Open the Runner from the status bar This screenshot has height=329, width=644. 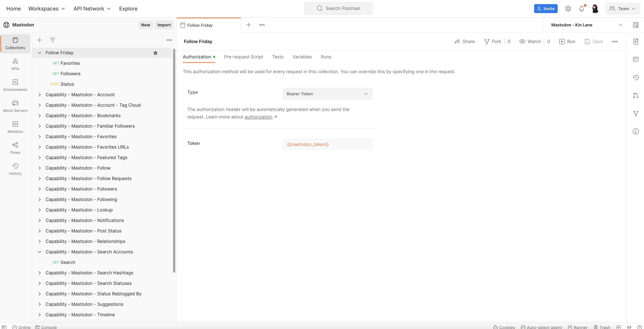click(578, 327)
